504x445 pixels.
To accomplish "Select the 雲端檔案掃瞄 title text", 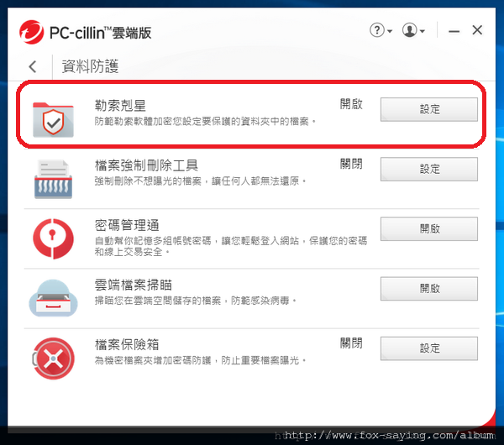I will pos(134,285).
